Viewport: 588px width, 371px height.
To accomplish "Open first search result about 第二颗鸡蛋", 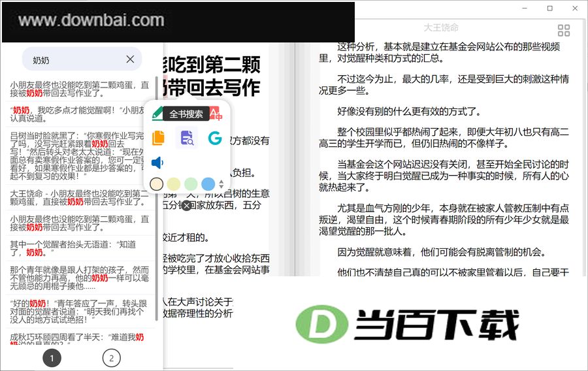I will [x=80, y=89].
